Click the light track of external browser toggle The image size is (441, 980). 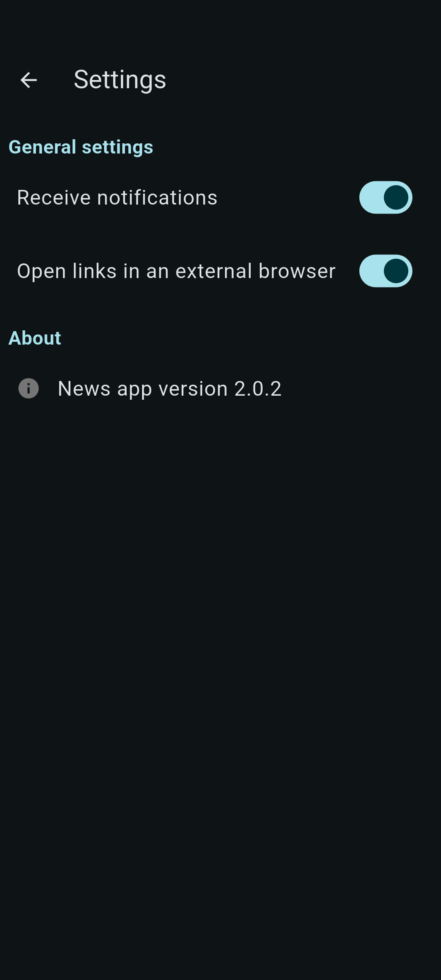coord(371,271)
